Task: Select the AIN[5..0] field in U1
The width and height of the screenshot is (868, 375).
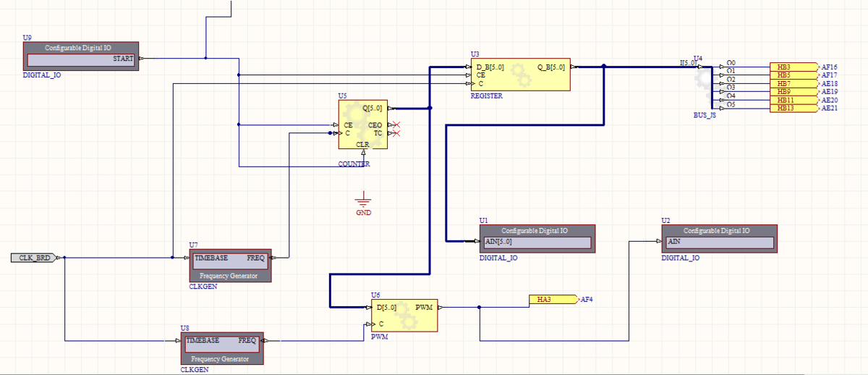Action: click(535, 242)
